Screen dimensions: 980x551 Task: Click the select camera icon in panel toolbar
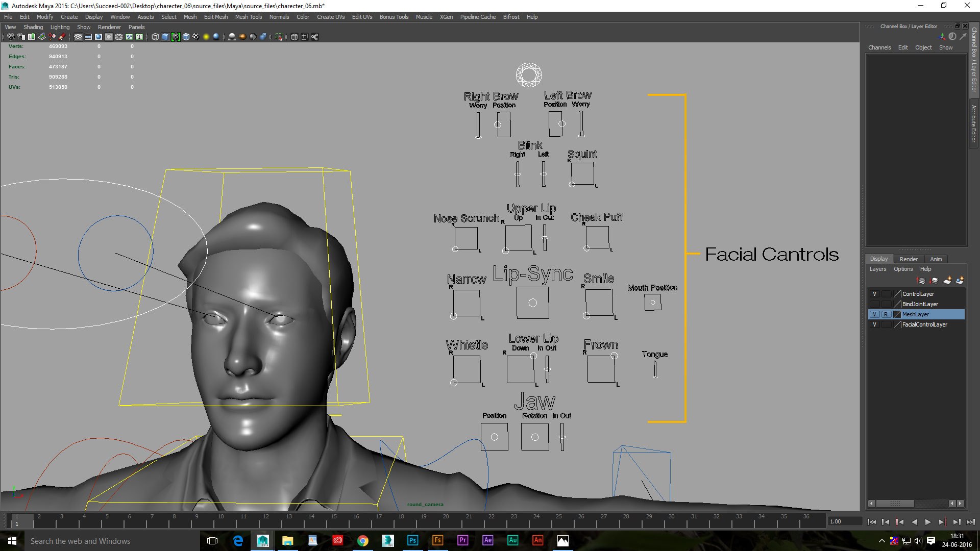11,37
